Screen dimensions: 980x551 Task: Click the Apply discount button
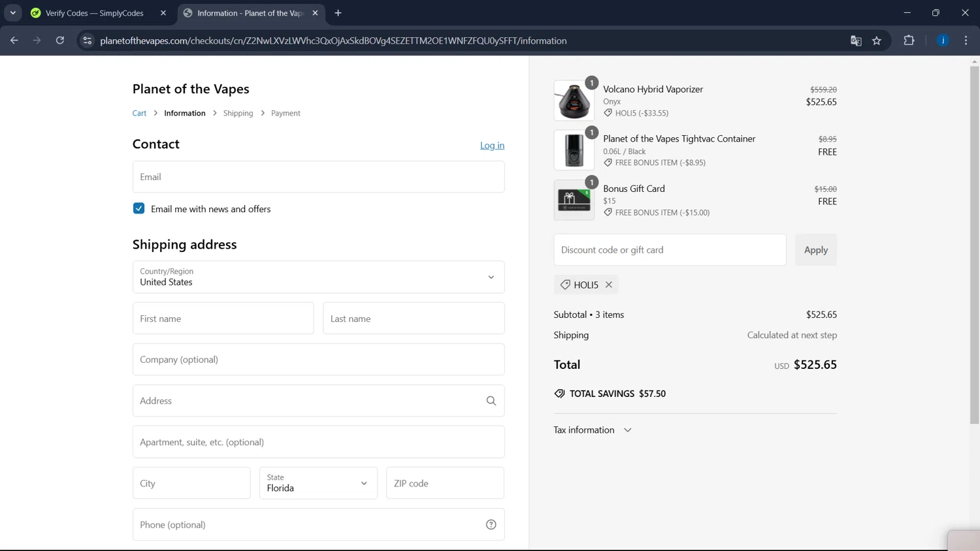[x=815, y=250]
